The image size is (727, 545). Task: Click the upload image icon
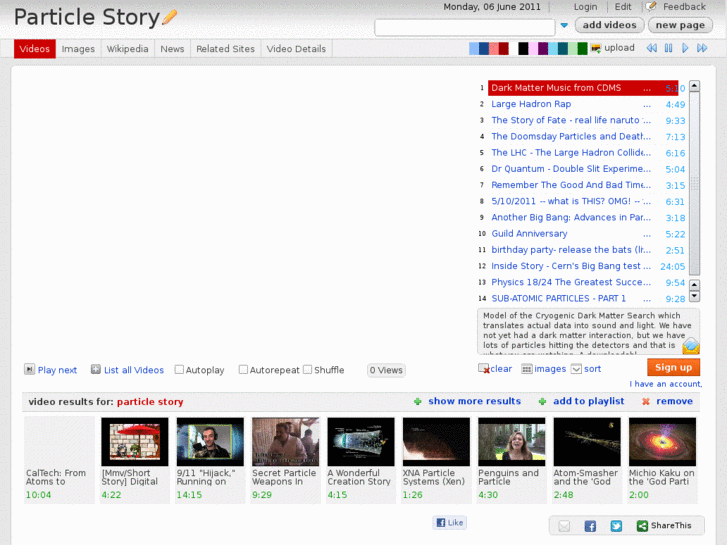click(596, 48)
